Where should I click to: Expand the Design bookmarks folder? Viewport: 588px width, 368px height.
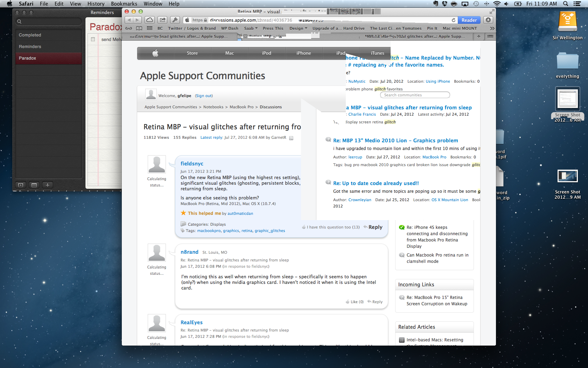tap(298, 28)
